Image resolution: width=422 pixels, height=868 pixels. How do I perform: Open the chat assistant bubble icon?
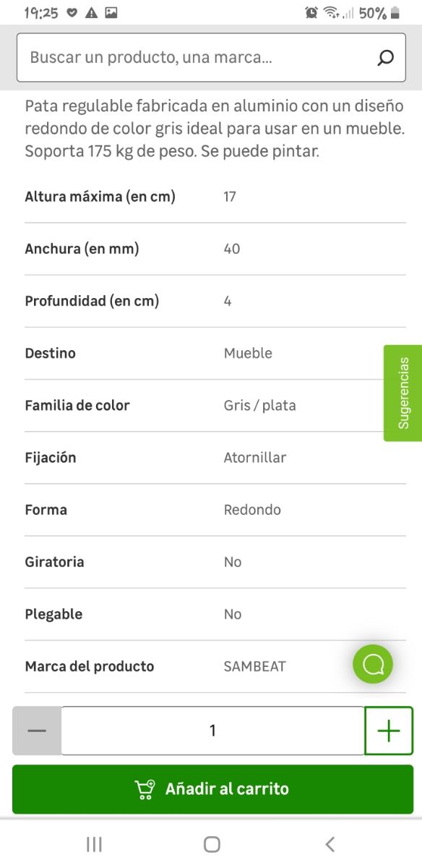tap(372, 663)
